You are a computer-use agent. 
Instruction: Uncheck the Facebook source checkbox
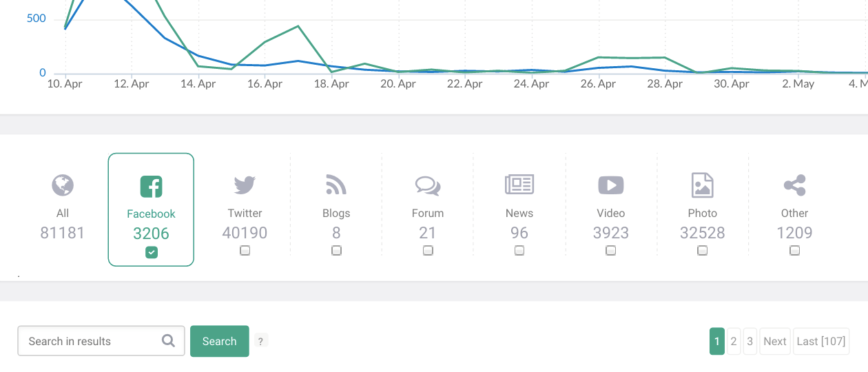[x=152, y=253]
